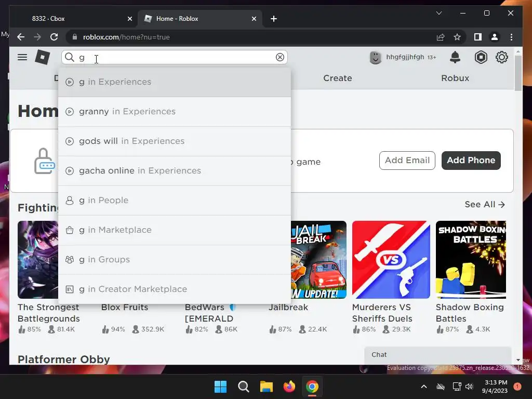The height and width of the screenshot is (399, 532).
Task: Open the notifications bell
Action: click(455, 57)
